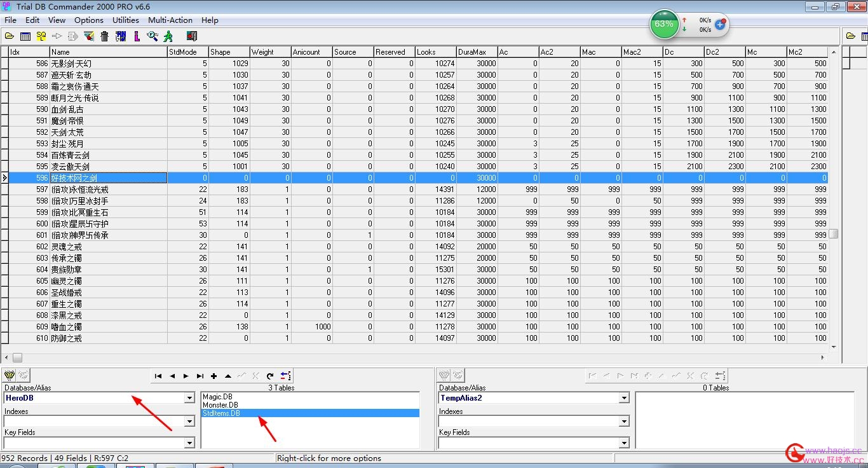Screen dimensions: 868x468
Task: Click the Shape column header
Action: (x=229, y=52)
